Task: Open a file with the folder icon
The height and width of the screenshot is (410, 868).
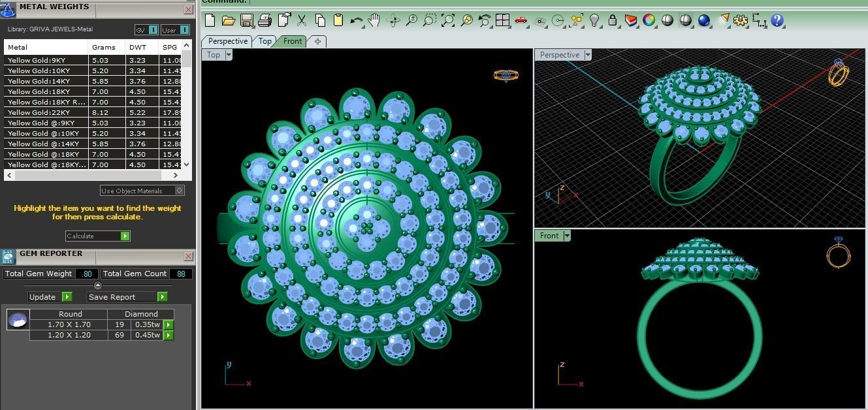Action: (x=228, y=20)
